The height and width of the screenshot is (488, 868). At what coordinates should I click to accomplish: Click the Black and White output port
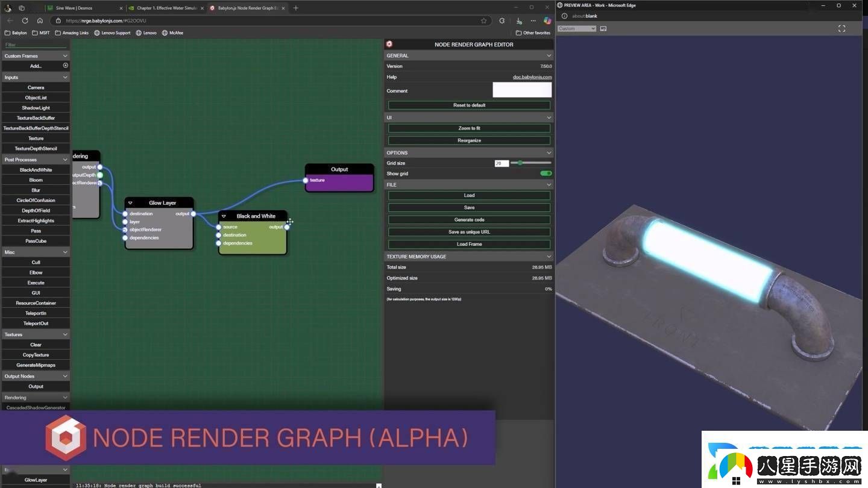[x=287, y=227]
